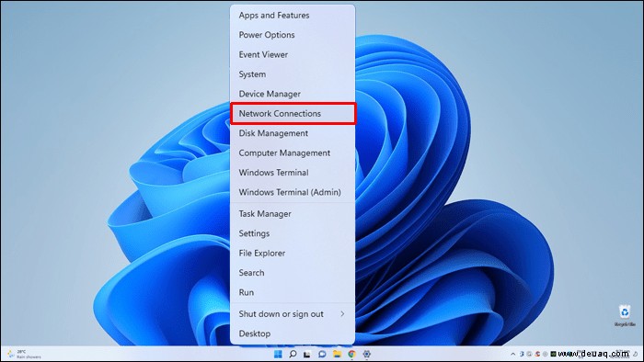Open Windows Terminal (non-admin) entry
The width and height of the screenshot is (644, 362).
293,173
